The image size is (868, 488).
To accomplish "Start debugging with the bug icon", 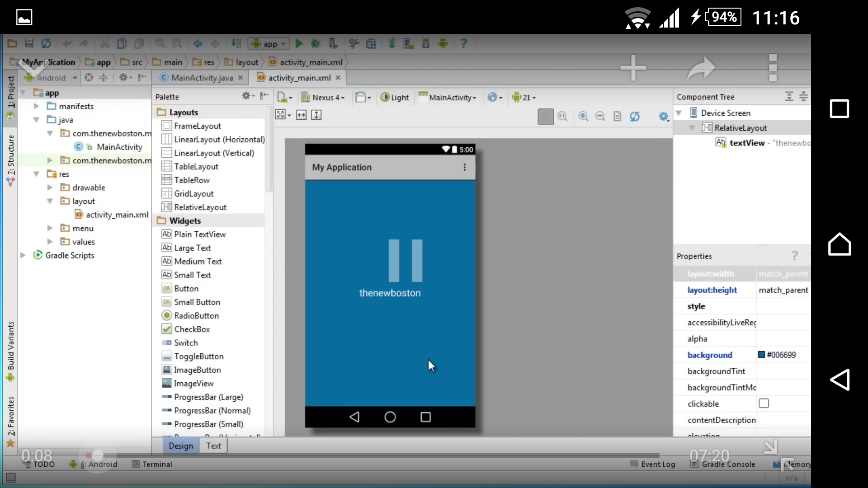I will click(316, 44).
